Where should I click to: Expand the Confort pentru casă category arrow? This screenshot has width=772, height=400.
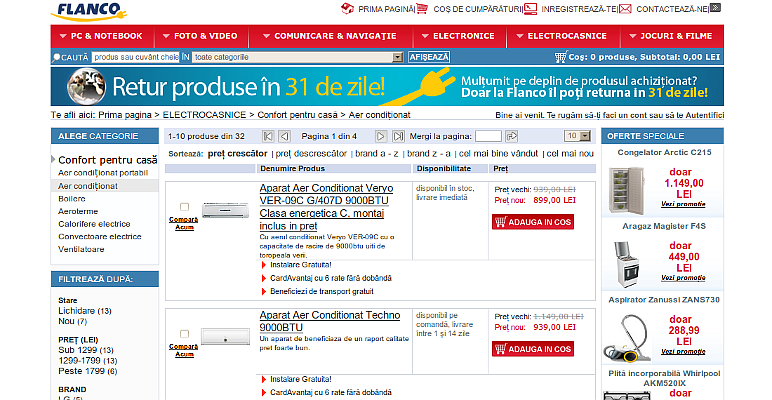tap(53, 159)
